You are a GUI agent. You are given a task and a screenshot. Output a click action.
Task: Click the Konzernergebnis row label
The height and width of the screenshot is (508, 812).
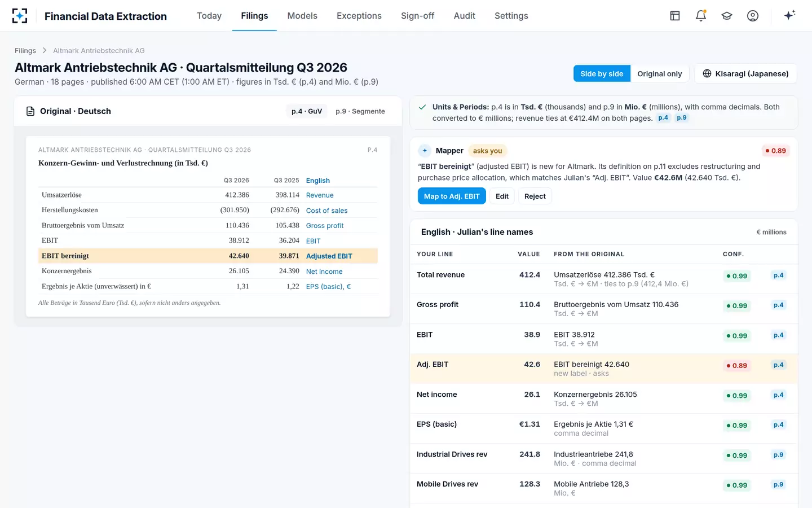click(x=67, y=271)
